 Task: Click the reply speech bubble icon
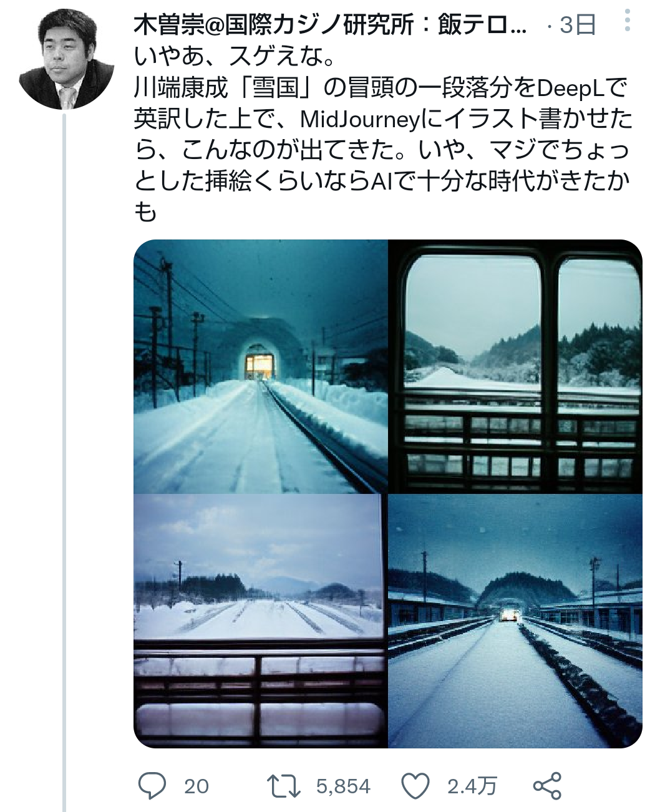(x=152, y=786)
